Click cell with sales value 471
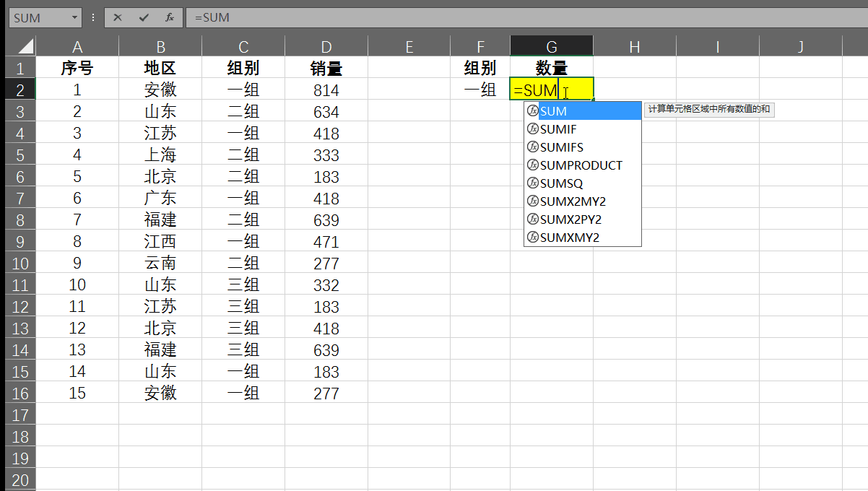 [x=326, y=242]
